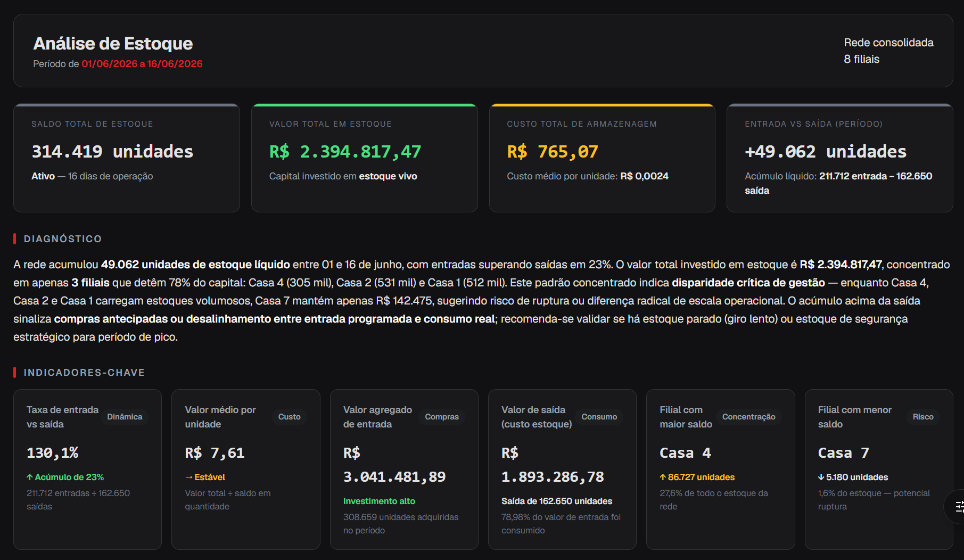The width and height of the screenshot is (964, 560).
Task: Click the Risco tag badge
Action: (x=923, y=417)
